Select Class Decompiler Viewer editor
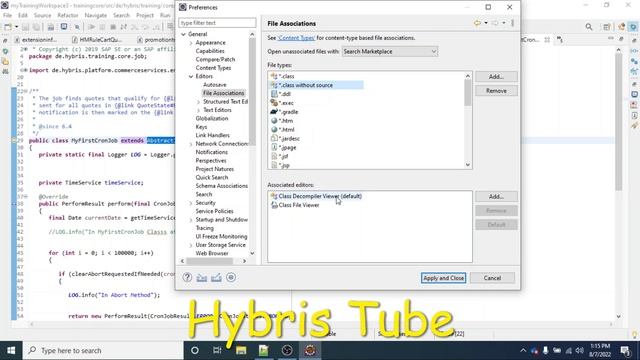Viewport: 640px width, 360px height. (x=320, y=196)
